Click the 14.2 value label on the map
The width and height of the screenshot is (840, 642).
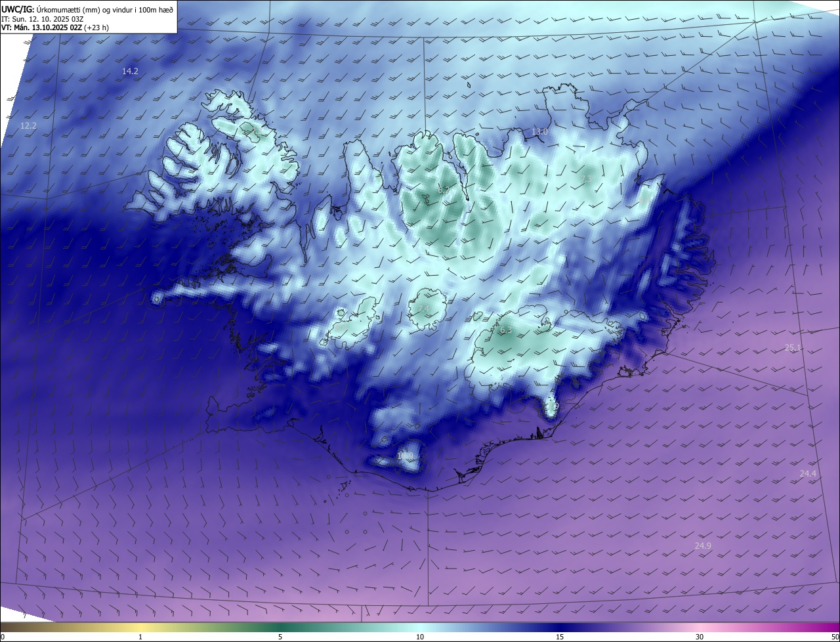click(130, 71)
